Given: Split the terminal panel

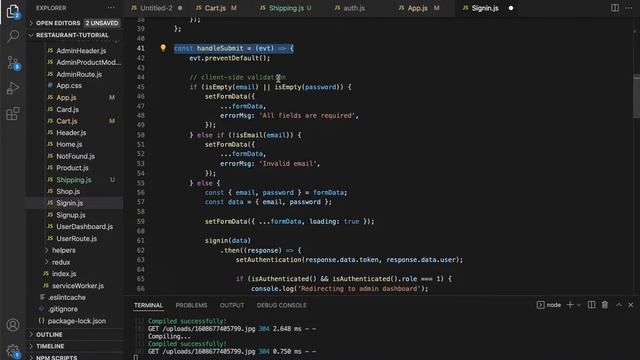Looking at the screenshot, I should [591, 305].
